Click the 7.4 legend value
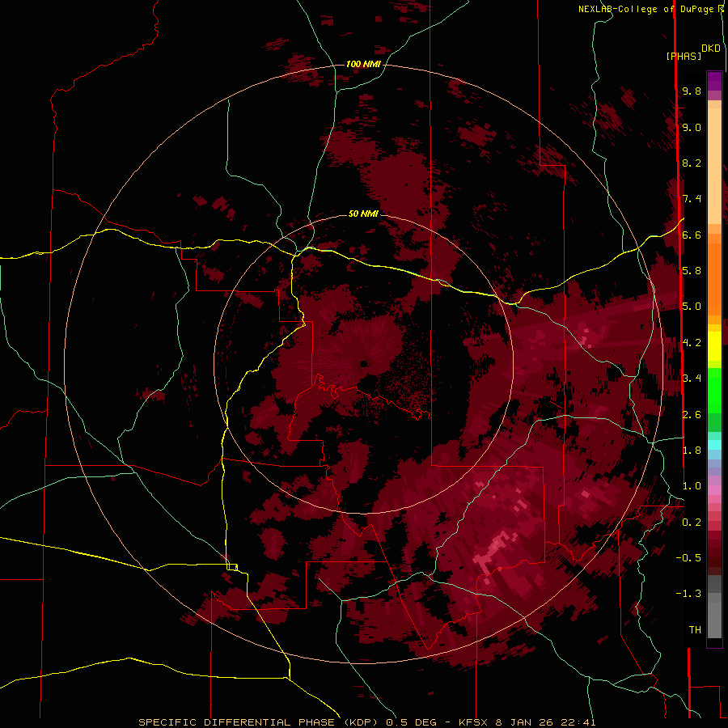Viewport: 728px width, 728px height. [x=692, y=199]
